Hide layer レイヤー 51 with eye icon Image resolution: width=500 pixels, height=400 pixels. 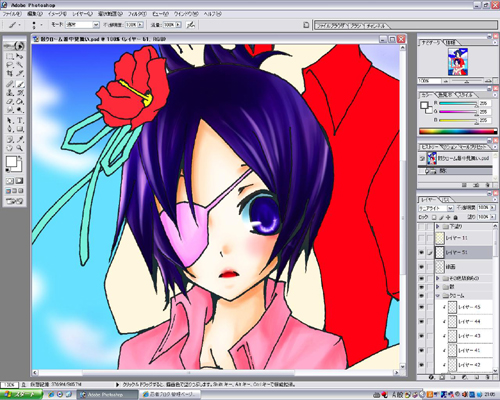[x=421, y=253]
